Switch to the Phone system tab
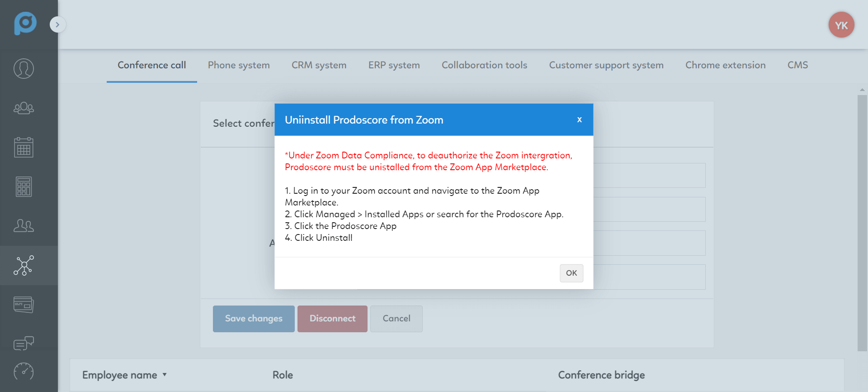 click(239, 65)
